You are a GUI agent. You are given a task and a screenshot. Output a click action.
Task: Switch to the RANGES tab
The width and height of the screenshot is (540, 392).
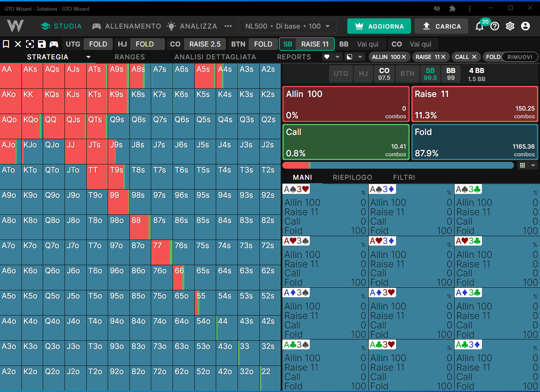(x=130, y=57)
